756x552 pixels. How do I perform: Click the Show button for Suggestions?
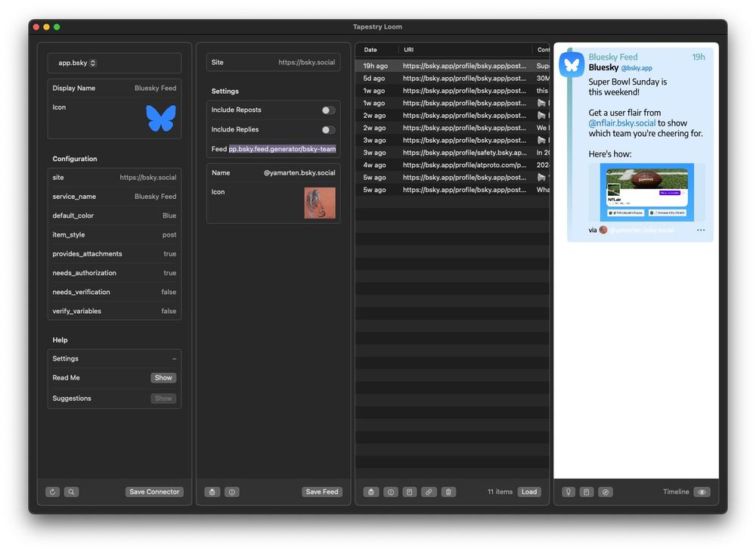(163, 398)
